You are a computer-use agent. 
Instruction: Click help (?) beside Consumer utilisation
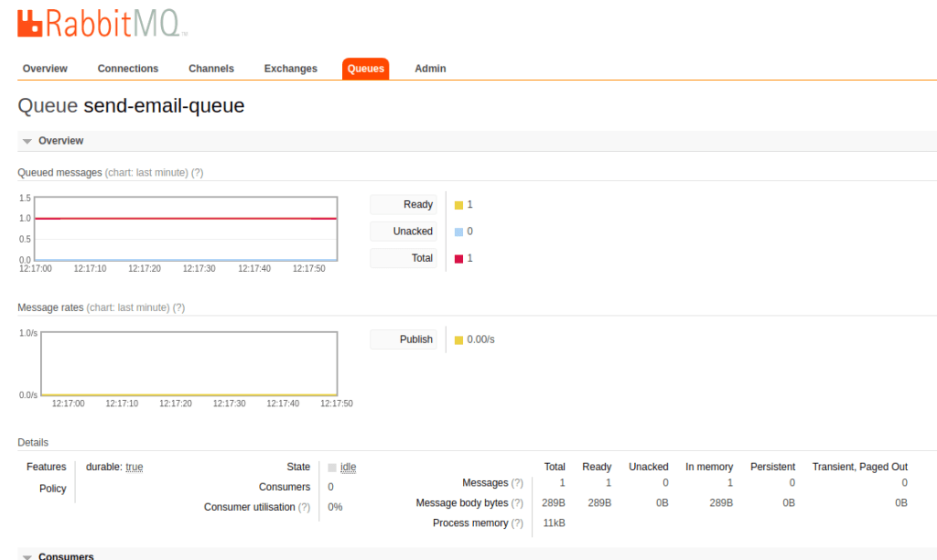(304, 507)
